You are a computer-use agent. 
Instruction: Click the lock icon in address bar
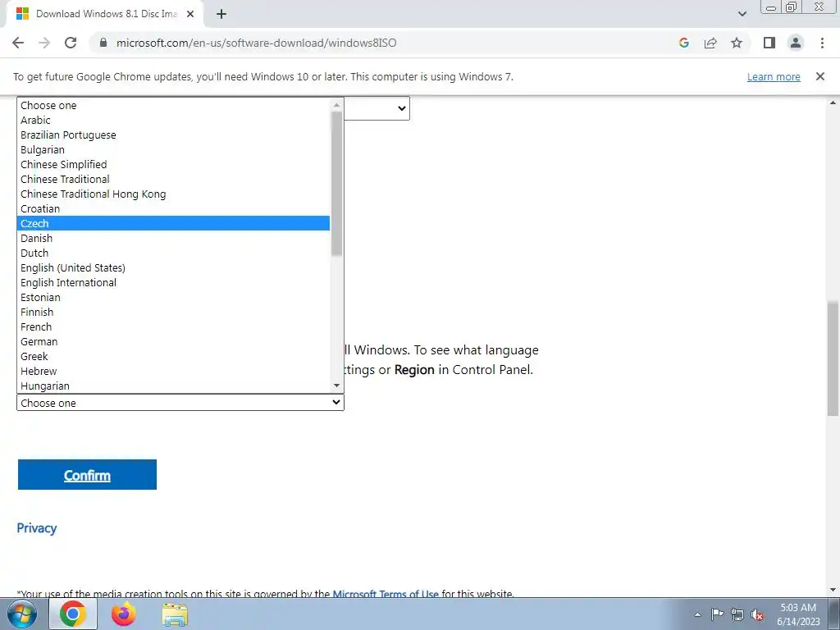103,43
